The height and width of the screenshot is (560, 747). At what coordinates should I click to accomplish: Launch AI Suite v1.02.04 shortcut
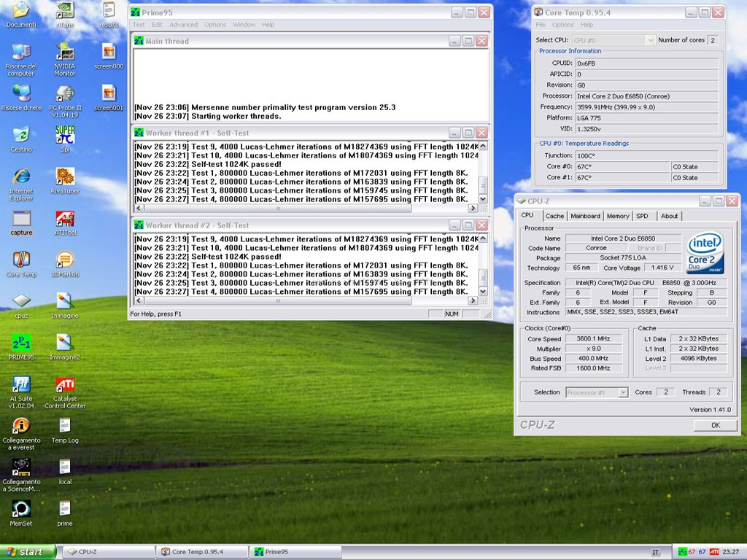tap(21, 392)
